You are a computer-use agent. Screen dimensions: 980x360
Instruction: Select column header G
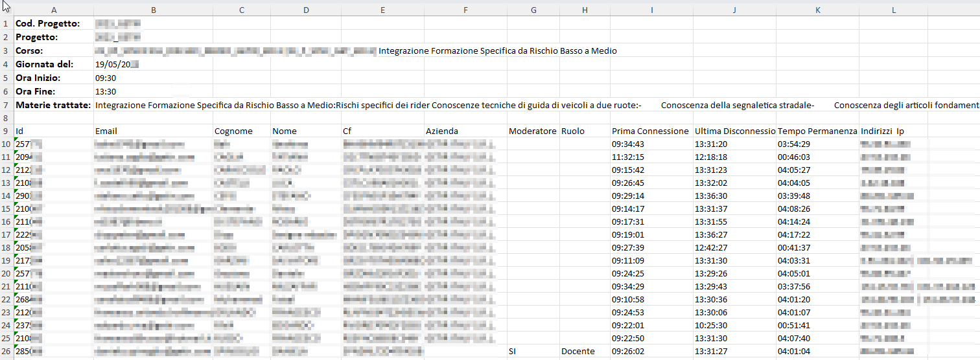point(533,10)
